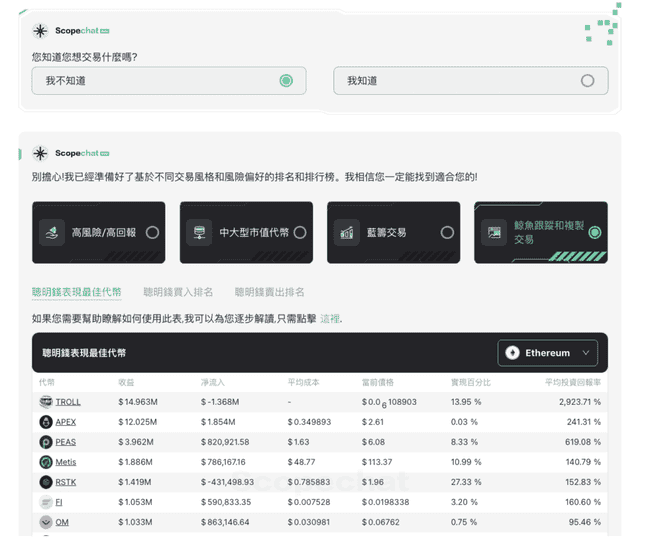Switch to 聰明錢表現最佳代幣 tab
This screenshot has height=538, width=650.
[77, 292]
